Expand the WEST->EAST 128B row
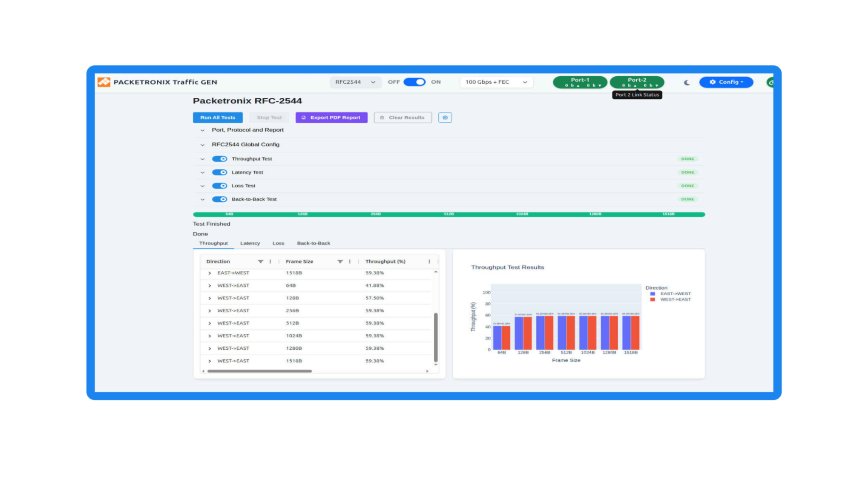Screen dimensions: 868x488 210,298
